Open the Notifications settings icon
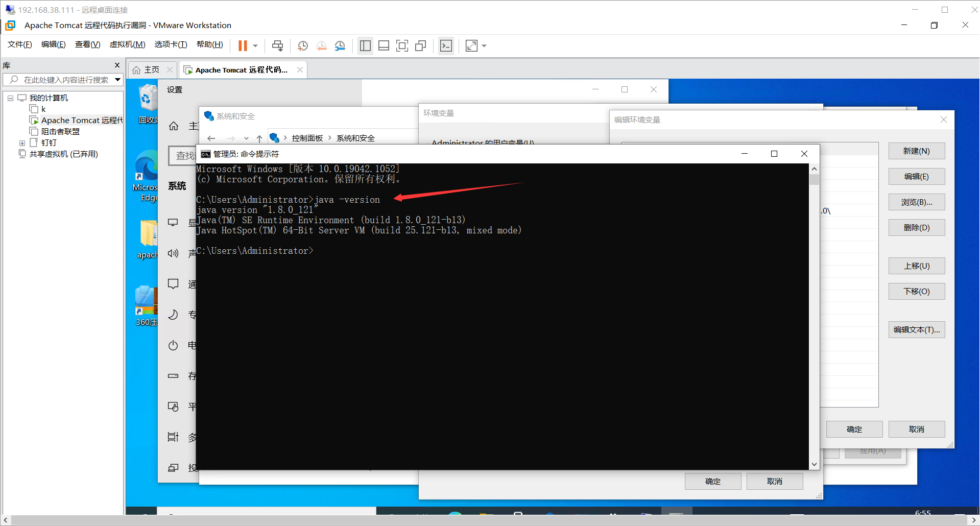This screenshot has height=526, width=980. click(173, 284)
